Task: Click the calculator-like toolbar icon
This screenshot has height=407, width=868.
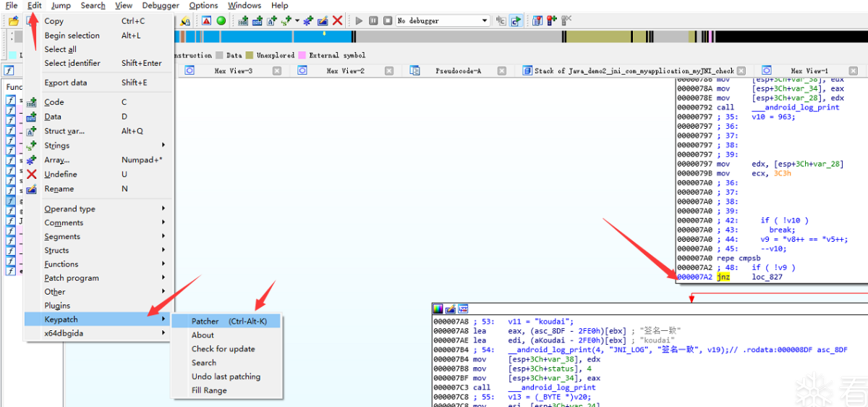Action: pyautogui.click(x=537, y=20)
